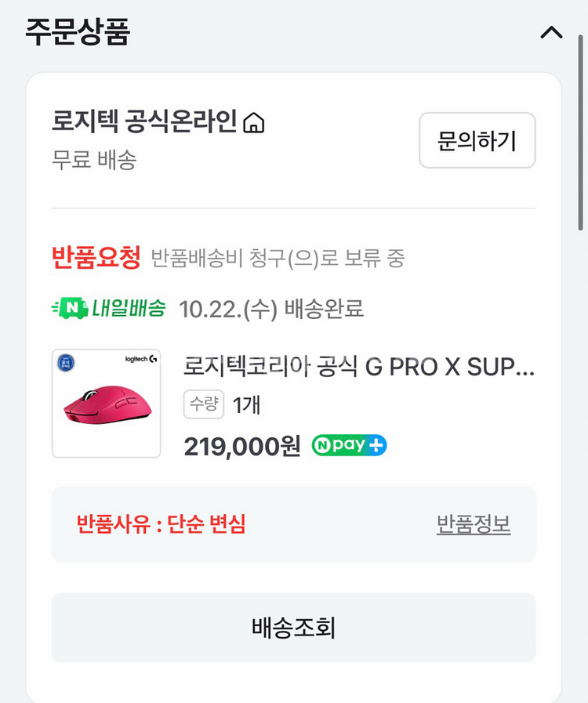The width and height of the screenshot is (588, 703).
Task: Click the 반품사유 : 단순 변심 text
Action: 161,524
